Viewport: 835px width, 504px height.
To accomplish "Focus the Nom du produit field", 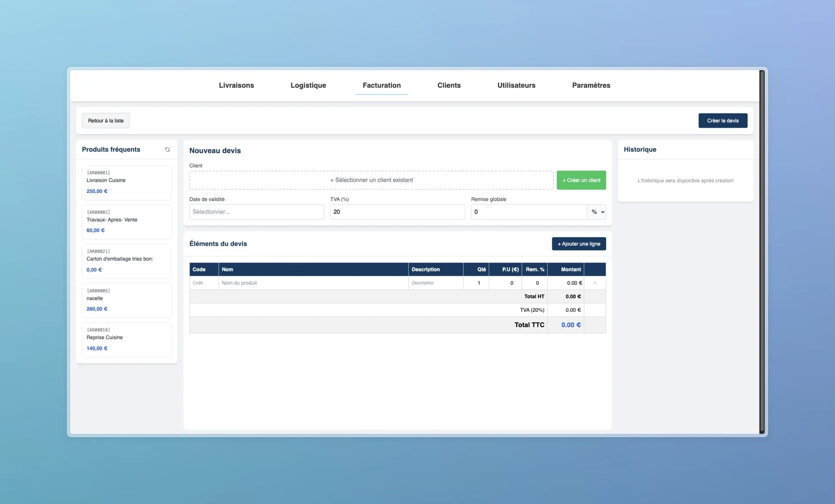I will pos(313,283).
